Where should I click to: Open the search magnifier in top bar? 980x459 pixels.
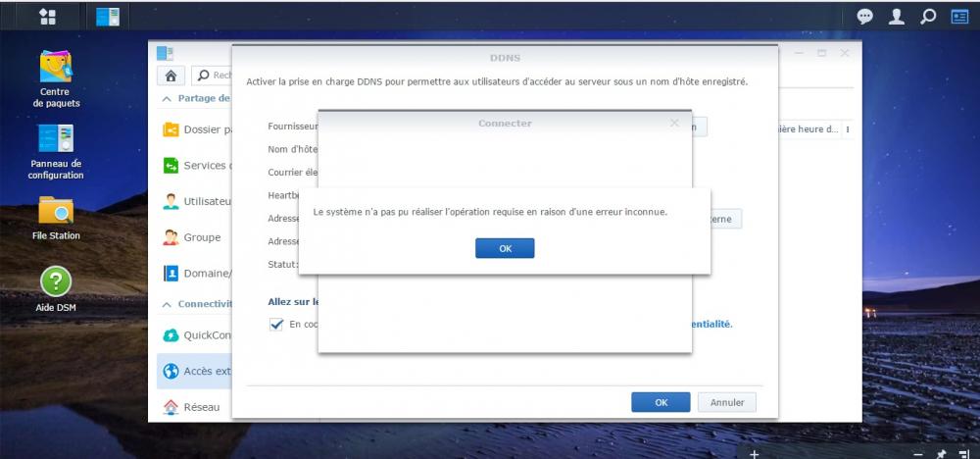(x=929, y=17)
